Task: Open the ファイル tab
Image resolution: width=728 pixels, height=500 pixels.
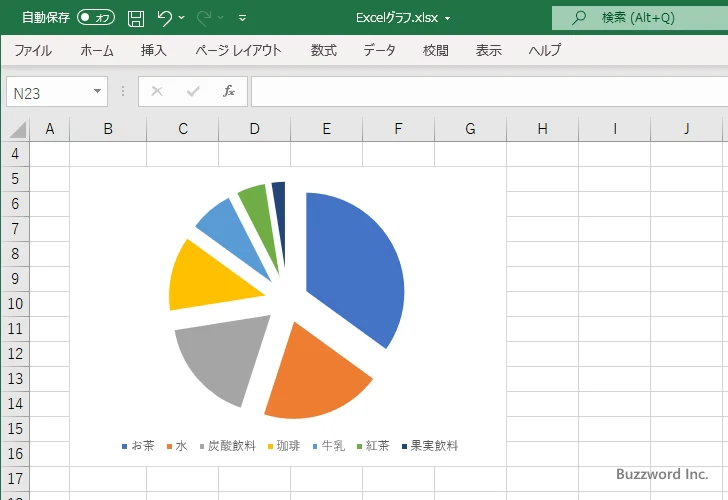Action: (33, 50)
